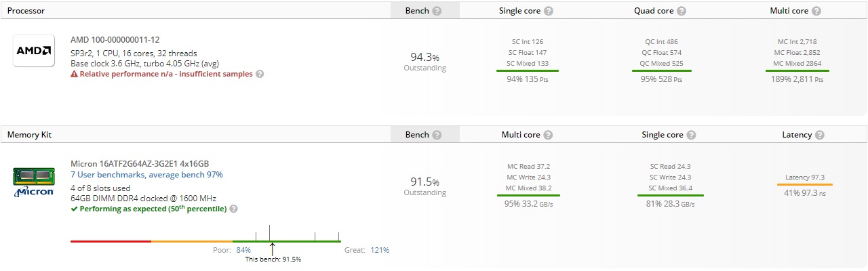Click help icon beside Processor Multi core
868x271 pixels.
(816, 12)
